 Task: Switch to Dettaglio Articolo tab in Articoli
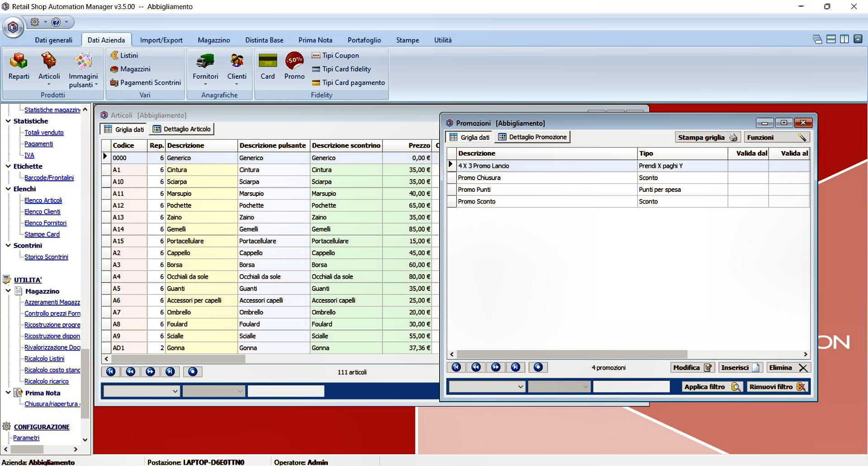coord(182,129)
